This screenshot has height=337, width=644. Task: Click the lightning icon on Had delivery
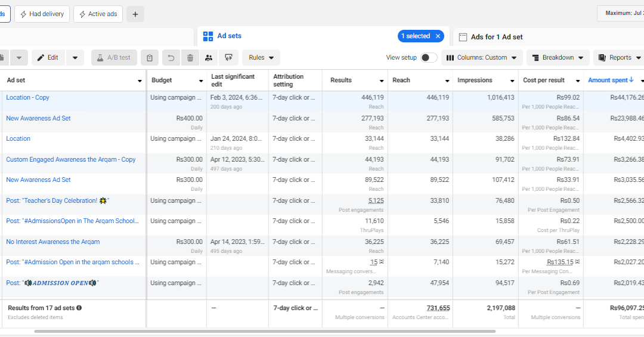click(x=23, y=14)
